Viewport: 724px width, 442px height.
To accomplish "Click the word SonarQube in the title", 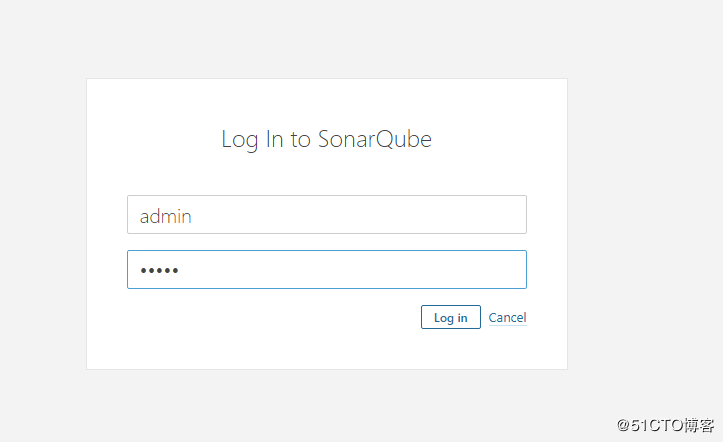I will click(x=375, y=139).
